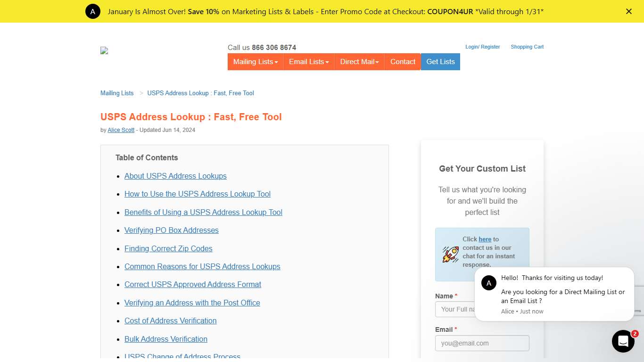Click the A avatar in the yellow banner
This screenshot has height=362, width=644.
[x=92, y=11]
